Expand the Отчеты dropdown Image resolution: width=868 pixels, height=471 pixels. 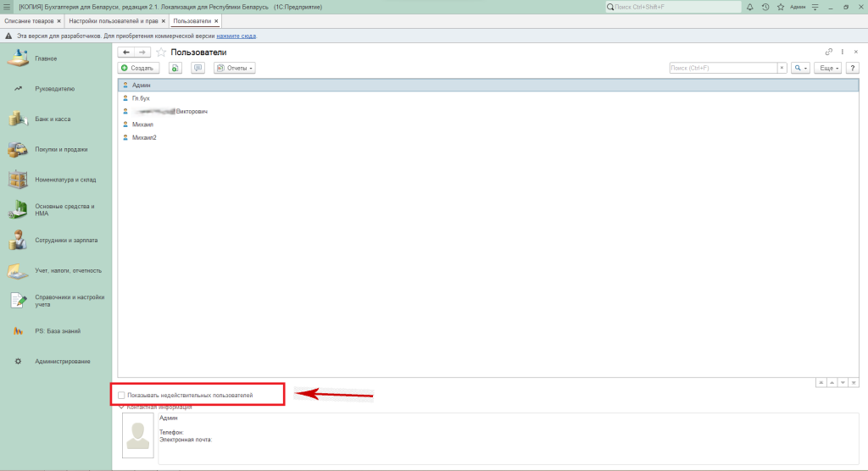(x=235, y=68)
